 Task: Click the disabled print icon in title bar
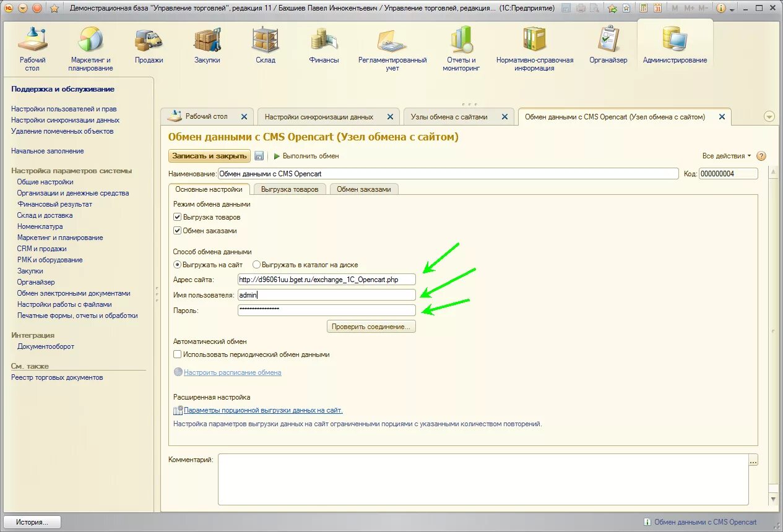click(581, 8)
